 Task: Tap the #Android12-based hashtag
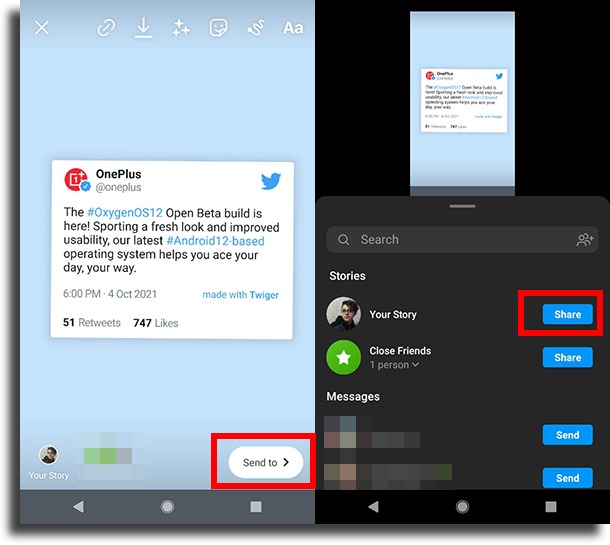click(x=215, y=241)
